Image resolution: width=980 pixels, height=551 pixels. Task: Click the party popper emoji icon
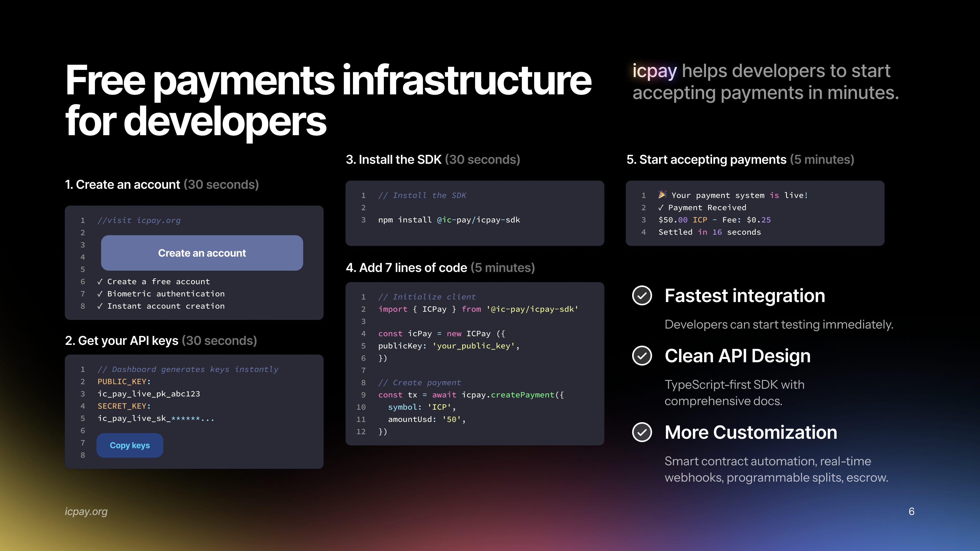tap(662, 195)
